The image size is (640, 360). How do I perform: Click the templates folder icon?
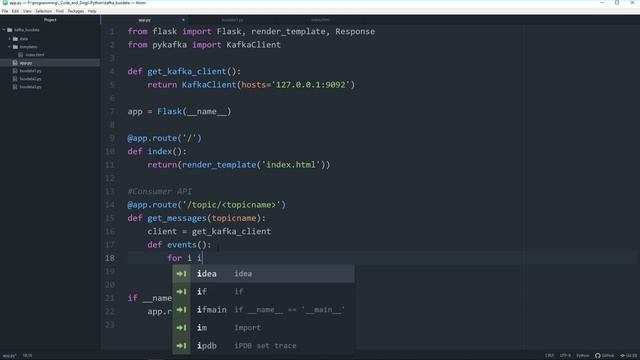click(16, 47)
